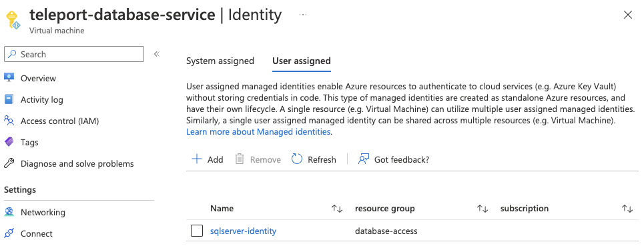The image size is (644, 250).
Task: Click the Access control people icon
Action: point(9,121)
